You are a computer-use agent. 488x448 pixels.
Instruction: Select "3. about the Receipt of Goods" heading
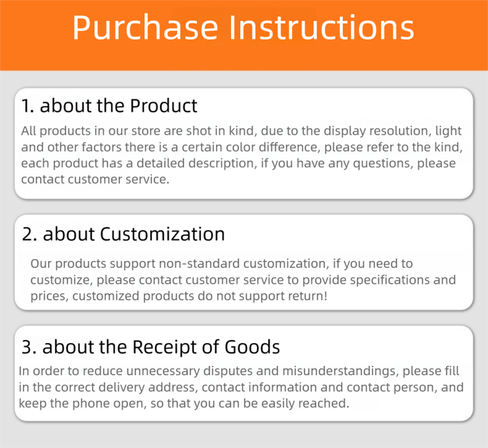click(150, 347)
